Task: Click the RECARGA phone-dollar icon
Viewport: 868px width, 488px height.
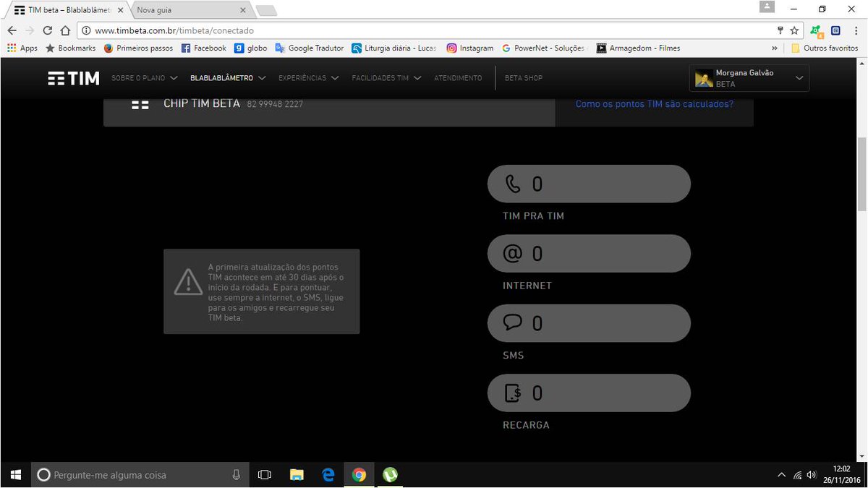Action: pos(514,393)
